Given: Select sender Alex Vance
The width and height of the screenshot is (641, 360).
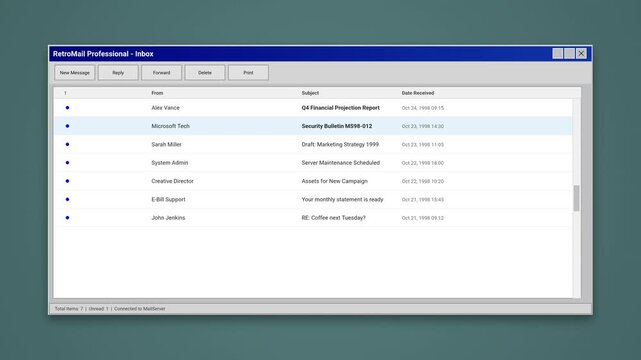Looking at the screenshot, I should tap(165, 108).
